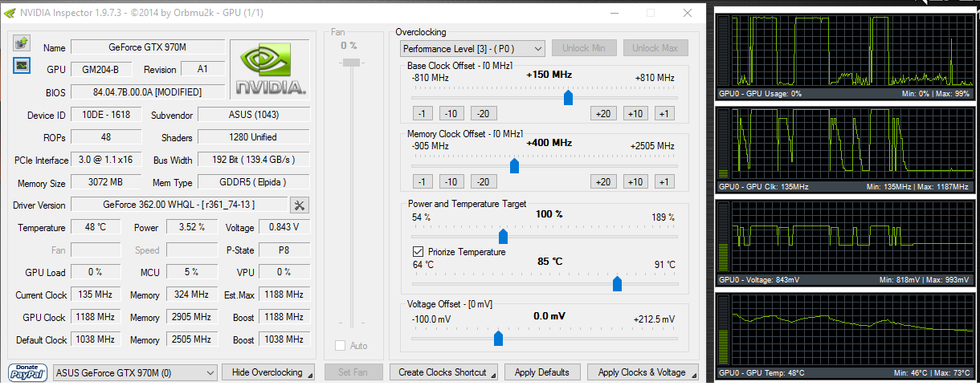The width and height of the screenshot is (980, 386).
Task: Click the NVIDIA logo image
Action: [268, 70]
